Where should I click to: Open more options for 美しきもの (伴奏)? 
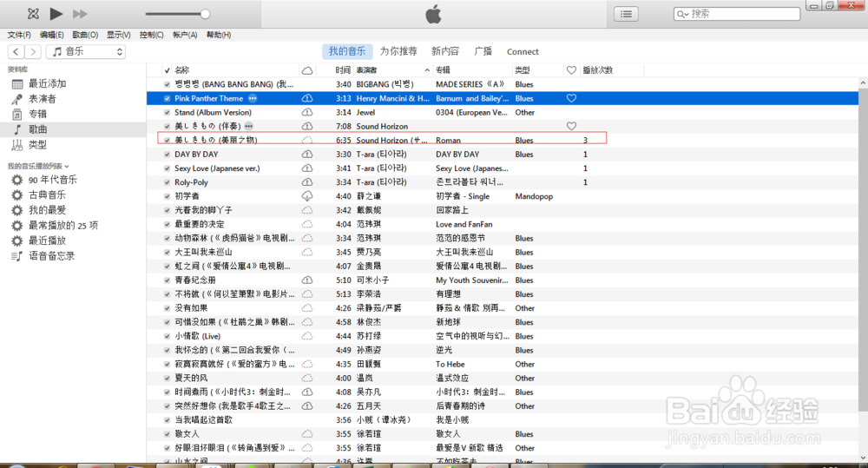point(249,126)
